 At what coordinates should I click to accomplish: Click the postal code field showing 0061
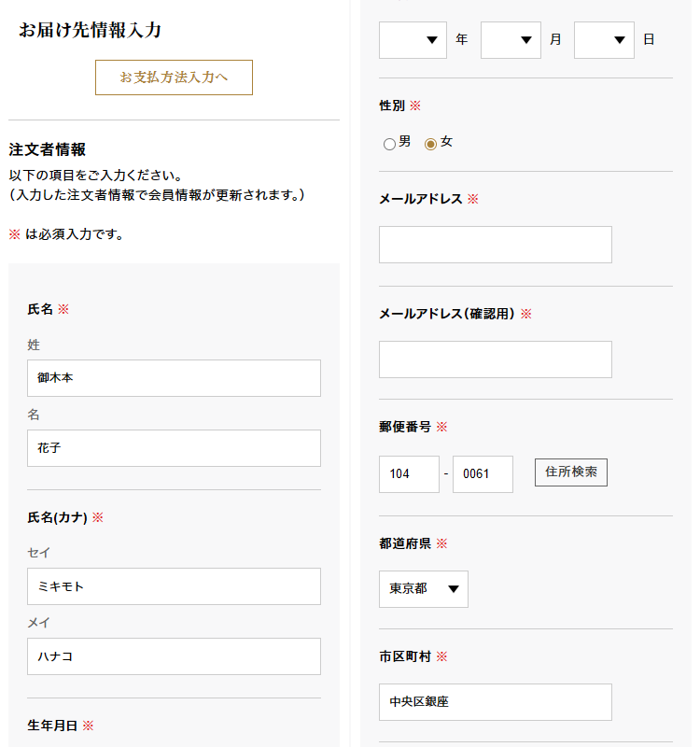483,474
